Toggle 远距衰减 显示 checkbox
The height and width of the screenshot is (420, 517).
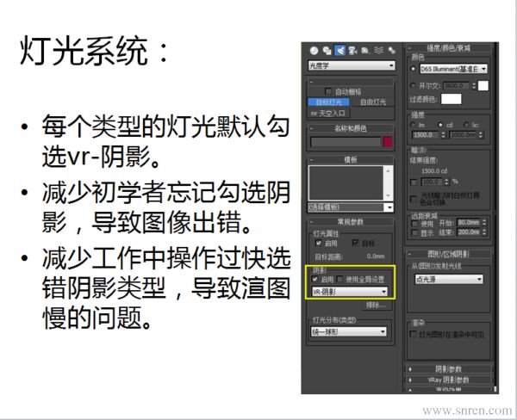tap(414, 232)
